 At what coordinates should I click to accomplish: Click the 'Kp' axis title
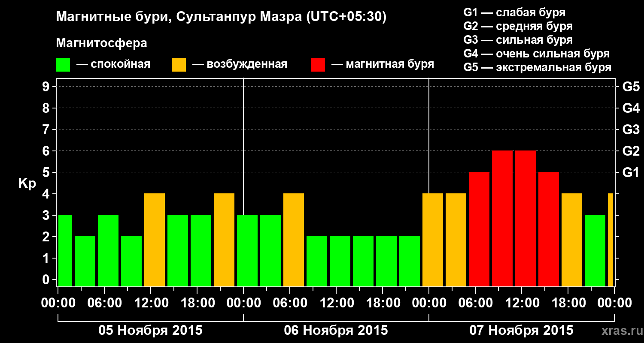(x=27, y=184)
